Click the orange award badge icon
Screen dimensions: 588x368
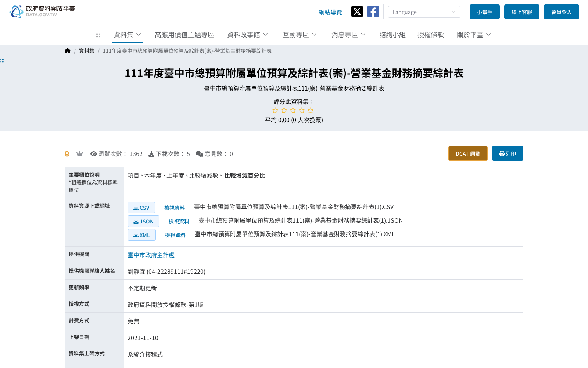pyautogui.click(x=67, y=154)
